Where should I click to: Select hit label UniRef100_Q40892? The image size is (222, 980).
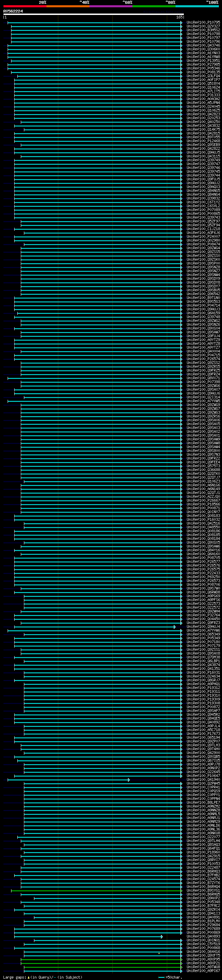(203, 722)
